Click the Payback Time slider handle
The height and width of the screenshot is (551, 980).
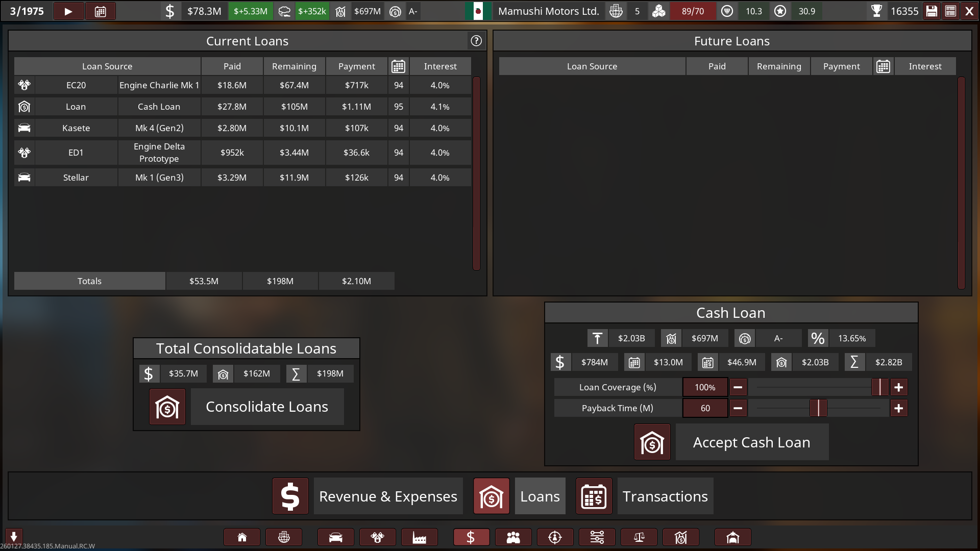[x=818, y=408]
